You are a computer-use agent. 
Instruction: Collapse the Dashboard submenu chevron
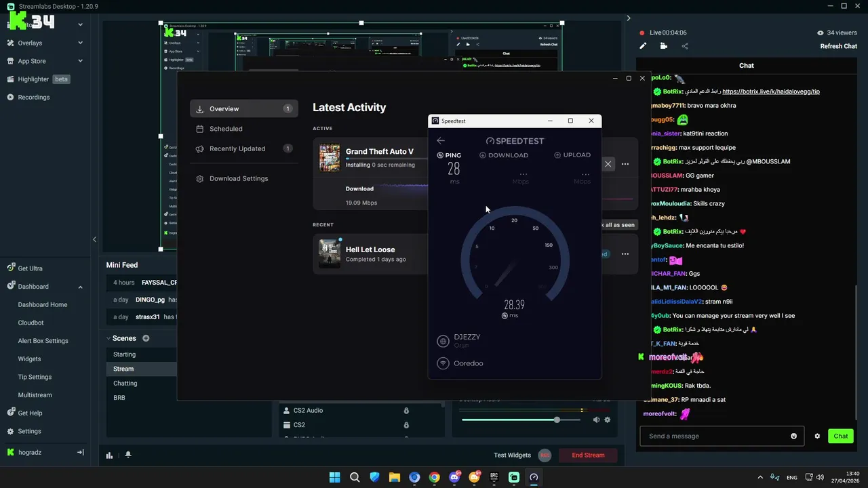[80, 287]
